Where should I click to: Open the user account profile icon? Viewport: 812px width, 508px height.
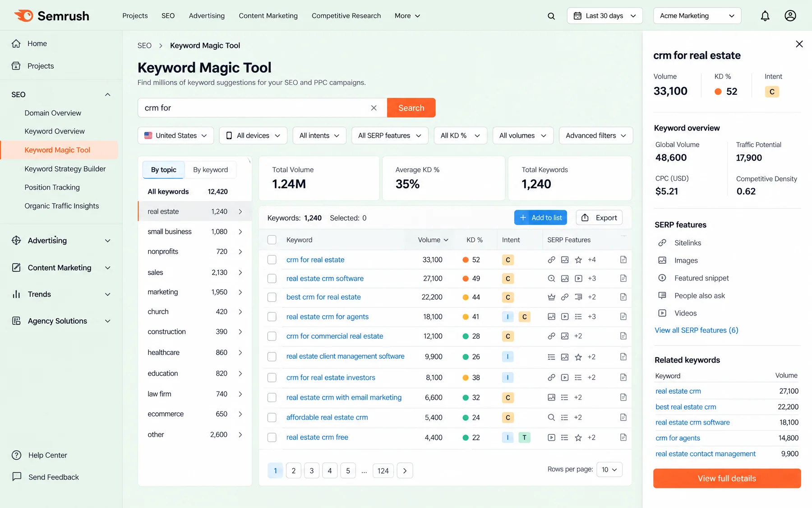pyautogui.click(x=790, y=16)
